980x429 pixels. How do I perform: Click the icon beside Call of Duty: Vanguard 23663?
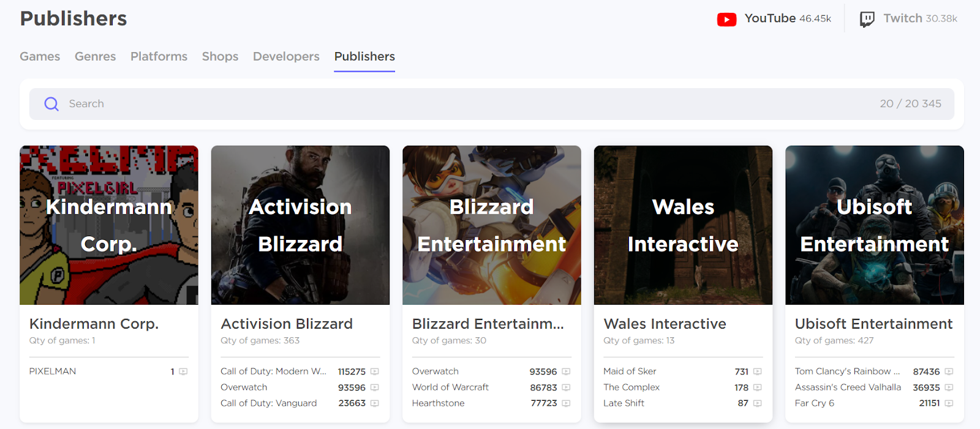click(375, 403)
